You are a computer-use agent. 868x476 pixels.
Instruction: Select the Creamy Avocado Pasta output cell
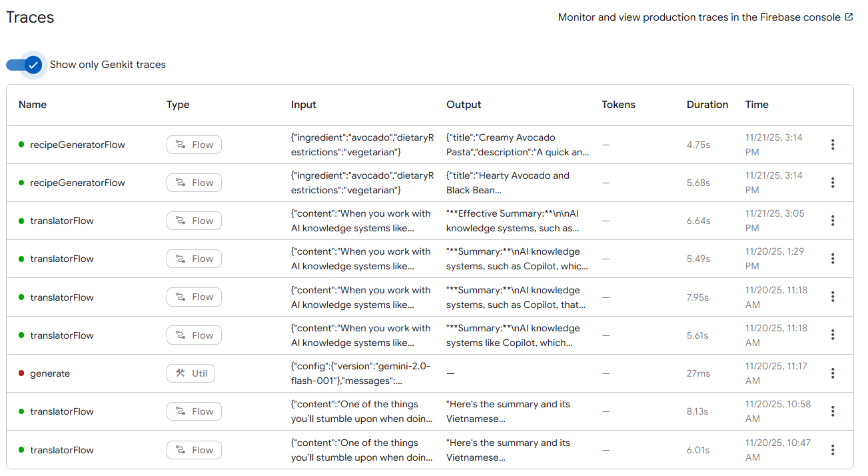(x=517, y=145)
